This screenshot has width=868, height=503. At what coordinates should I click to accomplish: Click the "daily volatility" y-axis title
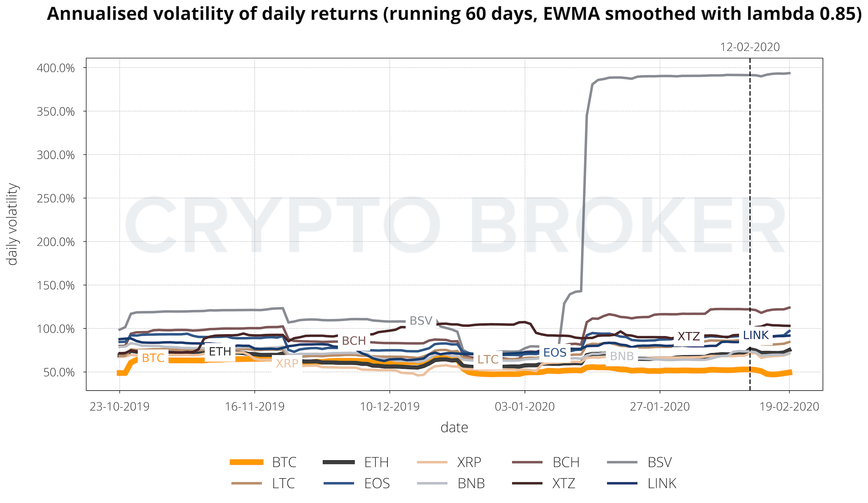12,224
